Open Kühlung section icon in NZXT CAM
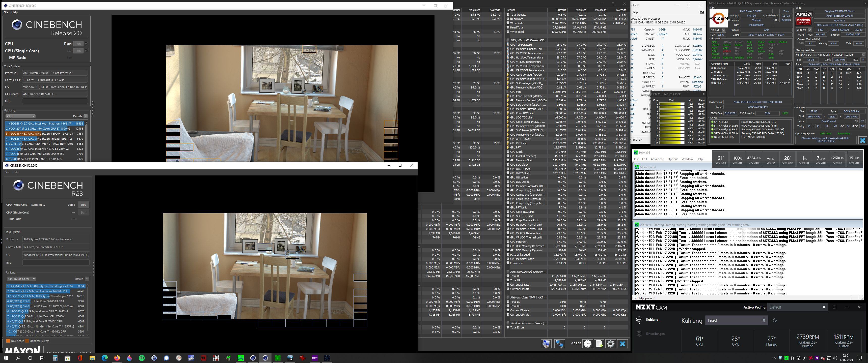 coord(639,320)
